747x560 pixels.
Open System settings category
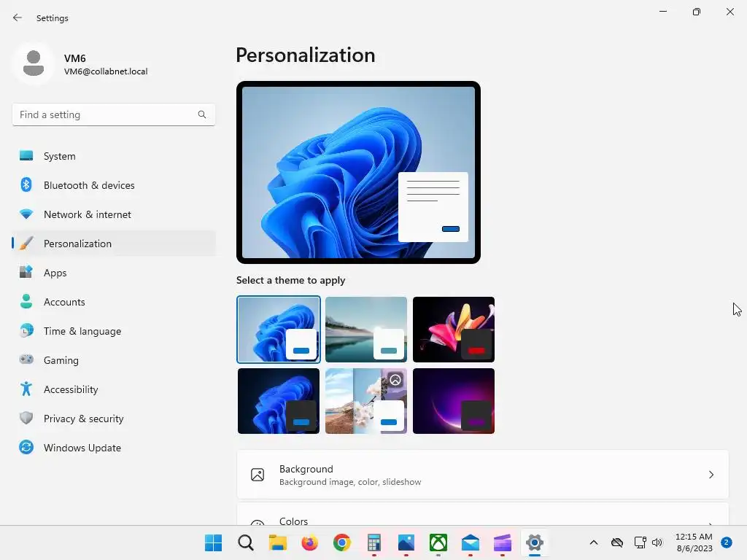click(x=113, y=156)
